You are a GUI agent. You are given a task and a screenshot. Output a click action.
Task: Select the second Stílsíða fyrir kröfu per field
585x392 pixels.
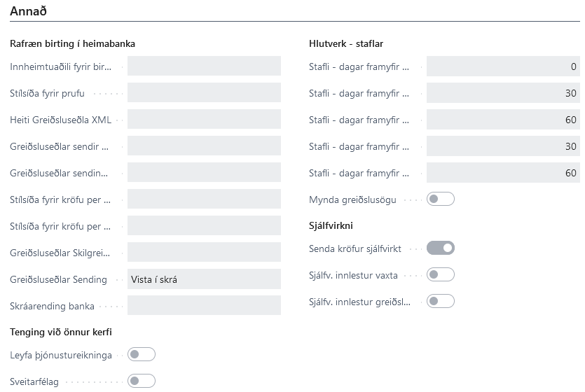pos(204,226)
